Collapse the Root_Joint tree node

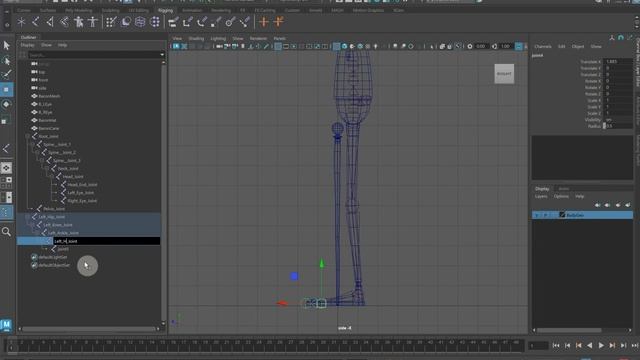pyautogui.click(x=28, y=136)
